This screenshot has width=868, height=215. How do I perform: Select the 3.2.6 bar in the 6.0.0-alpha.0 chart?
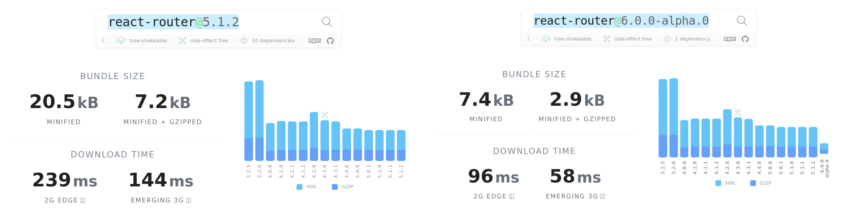click(673, 118)
